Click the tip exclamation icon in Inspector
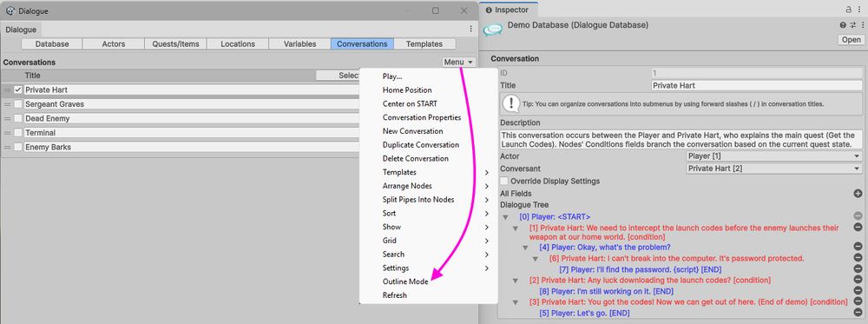Screen dimensions: 868x324 click(511, 103)
